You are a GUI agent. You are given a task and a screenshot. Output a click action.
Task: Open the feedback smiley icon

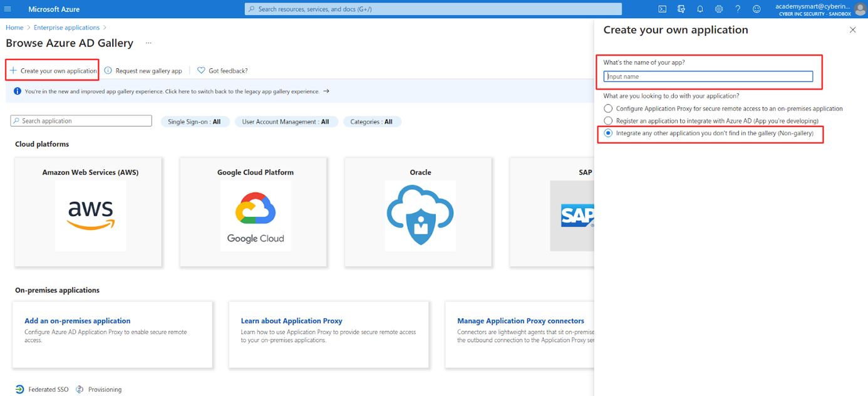pos(757,9)
